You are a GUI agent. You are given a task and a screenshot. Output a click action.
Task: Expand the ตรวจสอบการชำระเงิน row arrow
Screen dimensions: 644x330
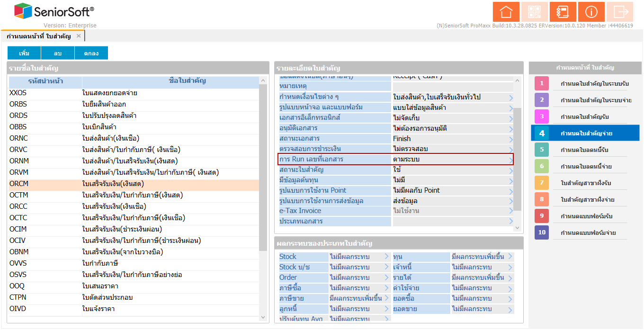tap(511, 149)
